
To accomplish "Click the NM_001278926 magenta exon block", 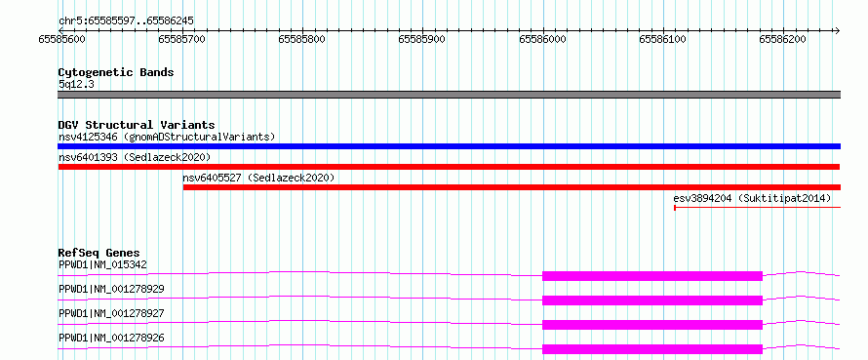I will point(652,349).
